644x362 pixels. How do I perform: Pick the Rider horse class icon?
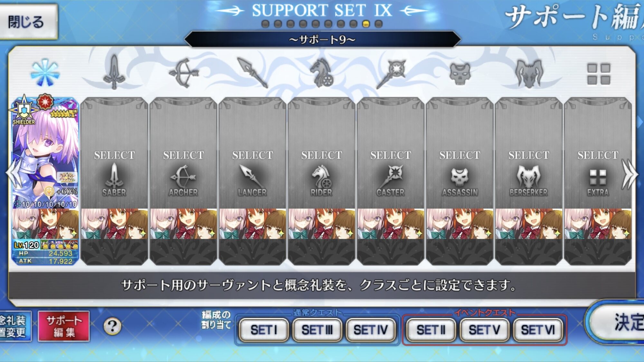coord(321,73)
